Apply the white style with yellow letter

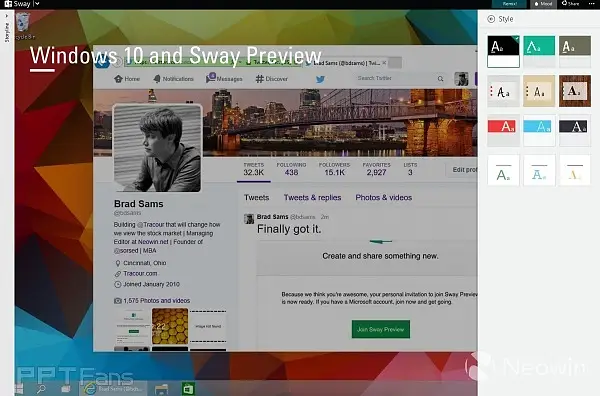coord(575,171)
